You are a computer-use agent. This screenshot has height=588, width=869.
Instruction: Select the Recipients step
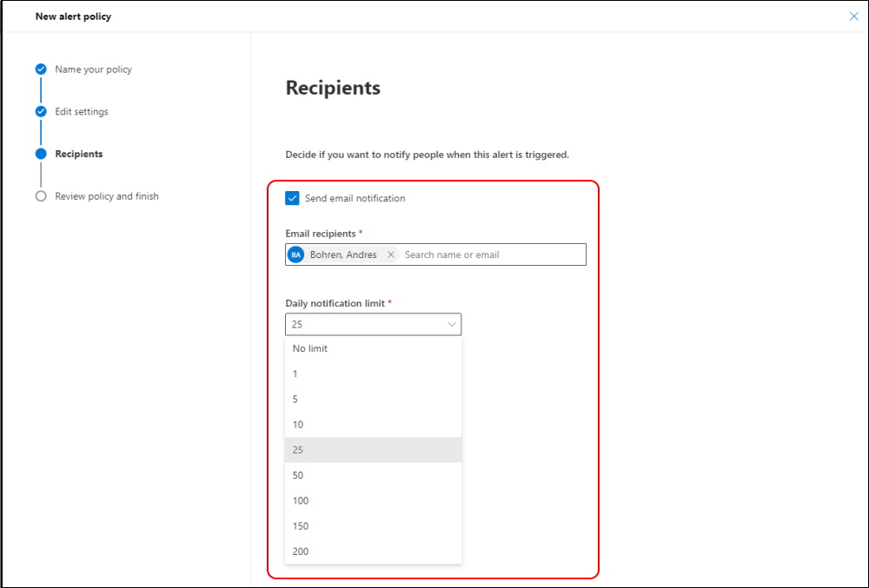(x=79, y=154)
